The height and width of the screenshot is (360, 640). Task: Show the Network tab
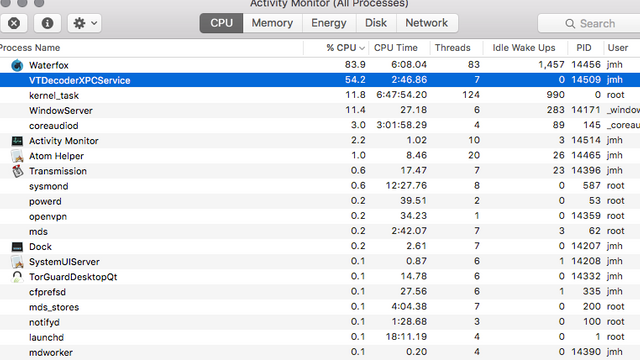[427, 23]
